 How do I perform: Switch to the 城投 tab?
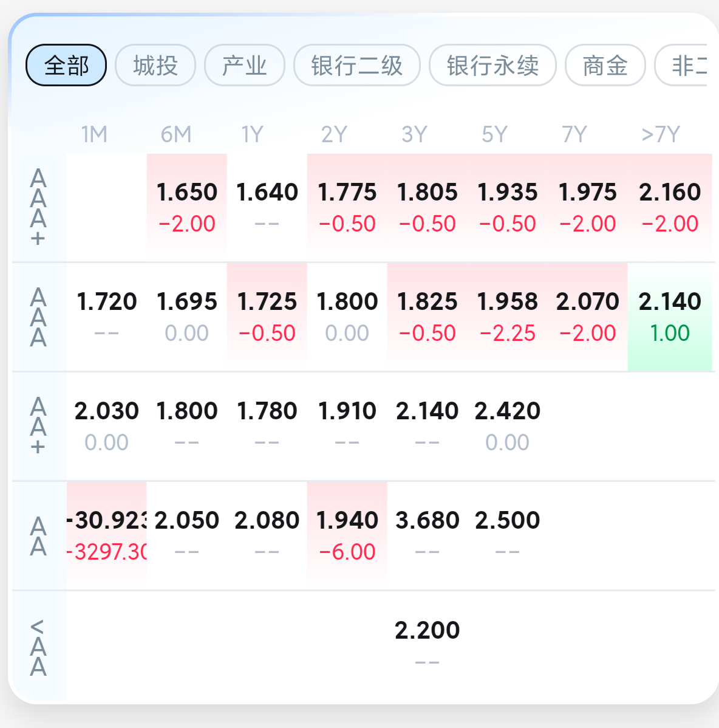tap(155, 65)
